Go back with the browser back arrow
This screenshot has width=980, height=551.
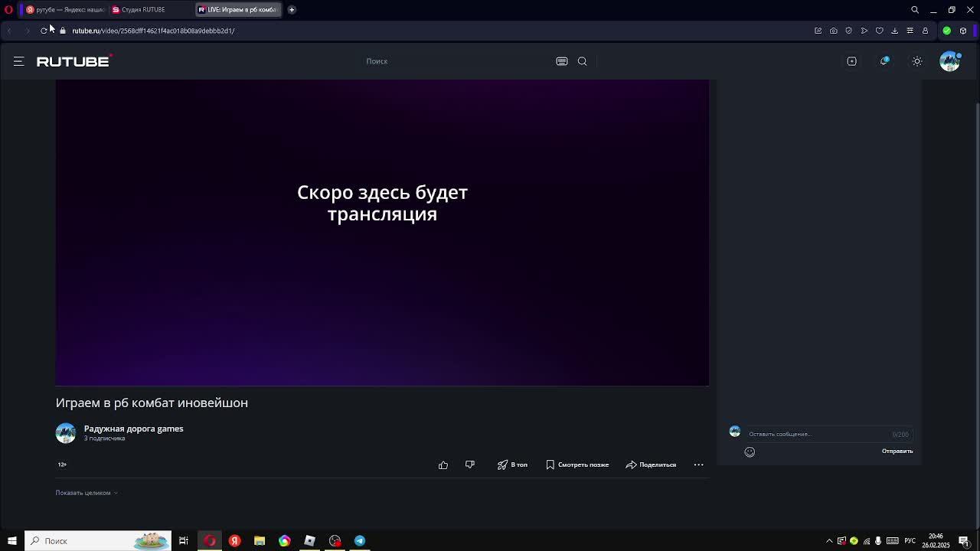click(9, 31)
